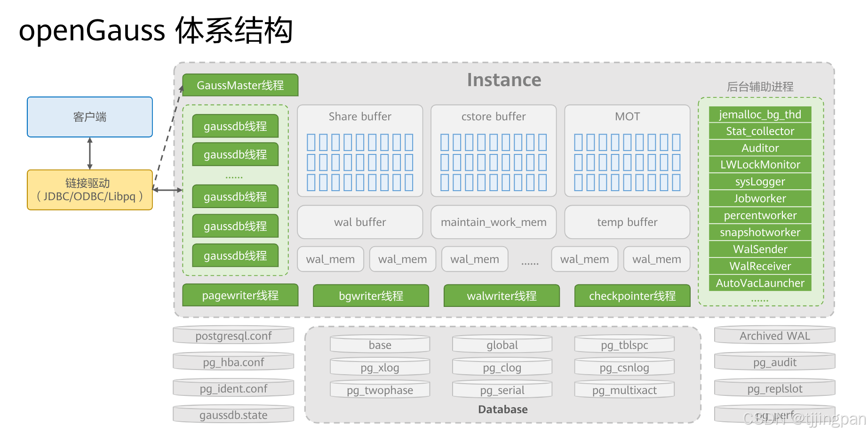
Task: Click the GaussMaster线程 green box
Action: [240, 85]
